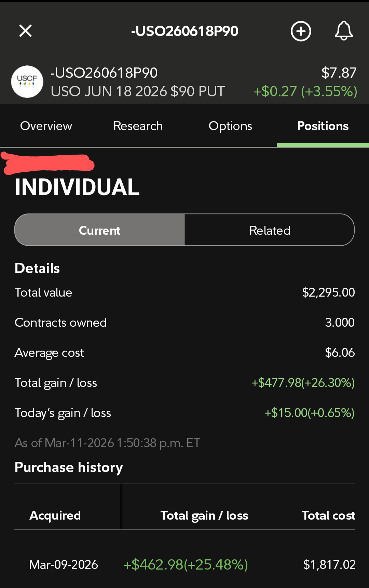Tap the USO JUN 18 2026 $90 PUT description
The height and width of the screenshot is (588, 369).
(x=138, y=91)
